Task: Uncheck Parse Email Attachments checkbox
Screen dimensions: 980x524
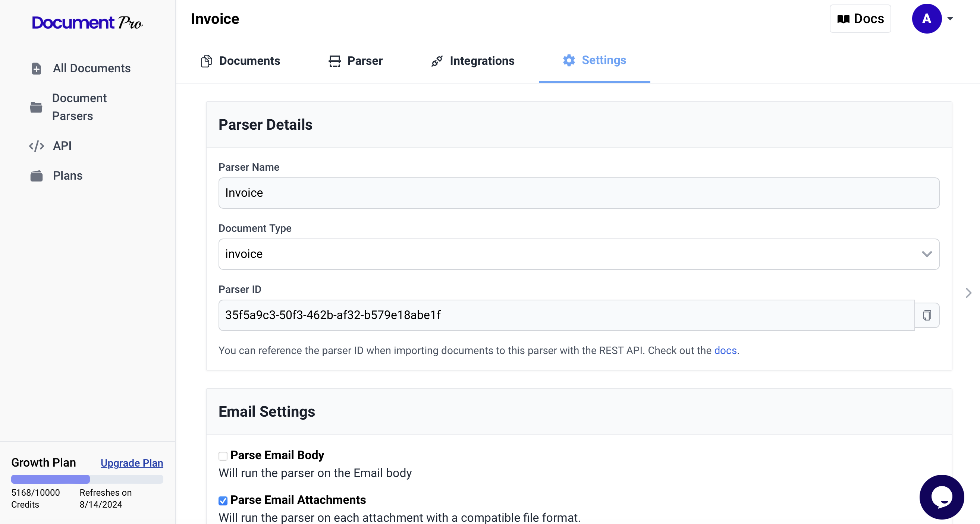Action: click(223, 501)
